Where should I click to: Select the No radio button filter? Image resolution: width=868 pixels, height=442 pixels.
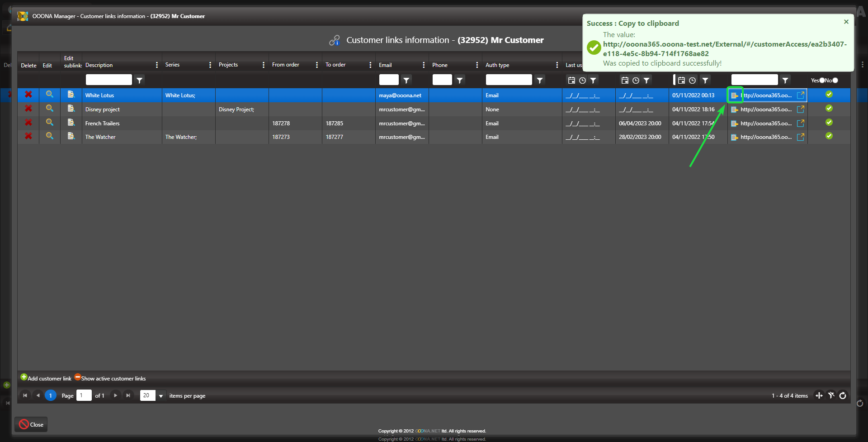(x=835, y=81)
